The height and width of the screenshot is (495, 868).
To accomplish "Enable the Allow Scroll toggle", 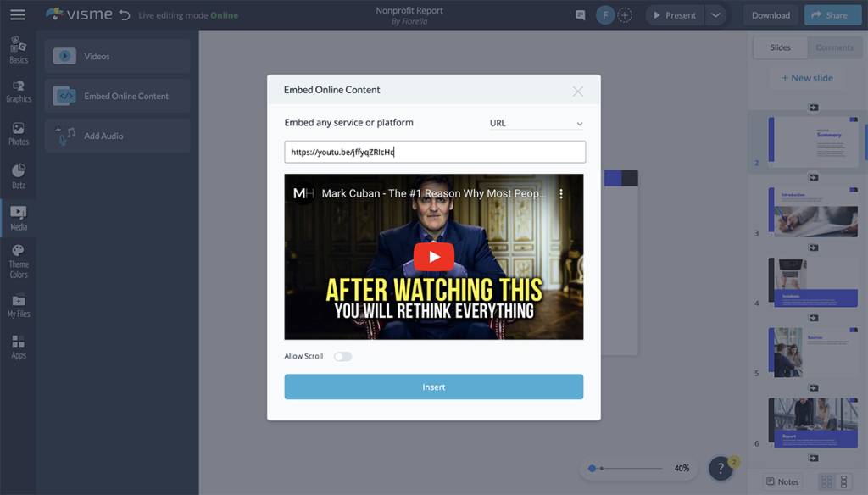I will tap(342, 357).
